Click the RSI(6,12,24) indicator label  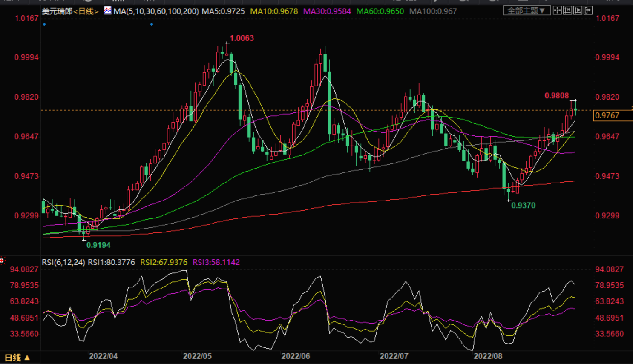coord(63,262)
